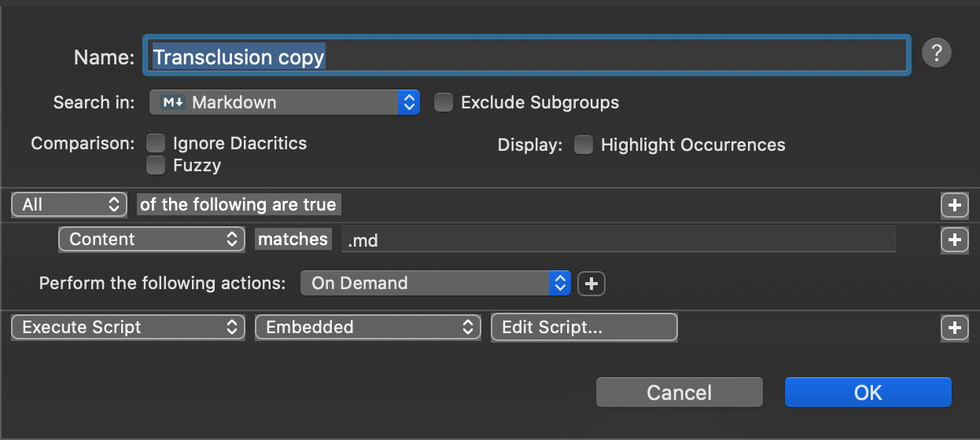Expand the On Demand trigger dropdown
Viewport: 980px width, 440px height.
[x=435, y=284]
